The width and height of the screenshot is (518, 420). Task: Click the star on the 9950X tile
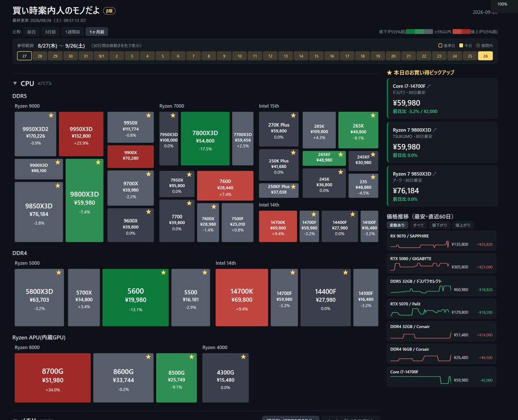[x=148, y=116]
